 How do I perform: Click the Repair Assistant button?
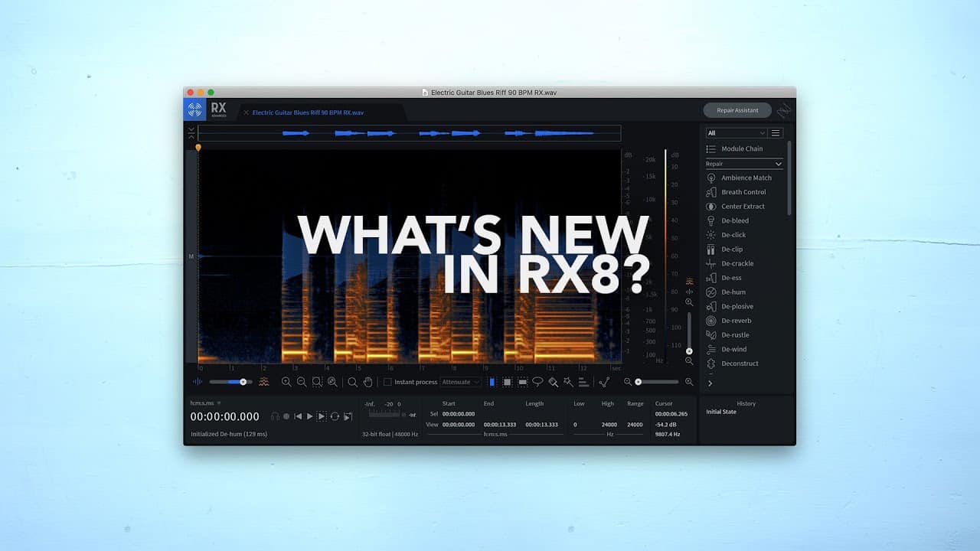tap(737, 110)
